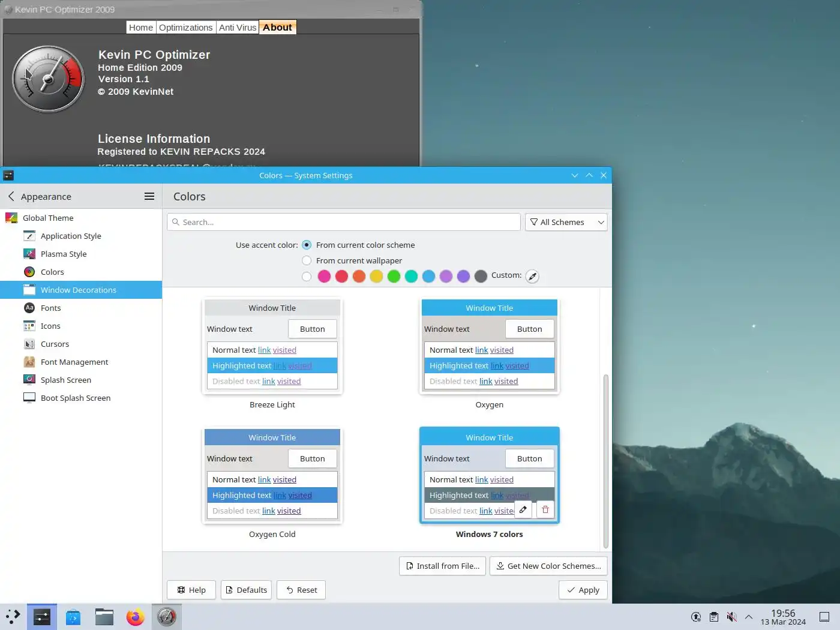The image size is (840, 630).
Task: Pick a custom accent color with eyedropper
Action: click(532, 276)
